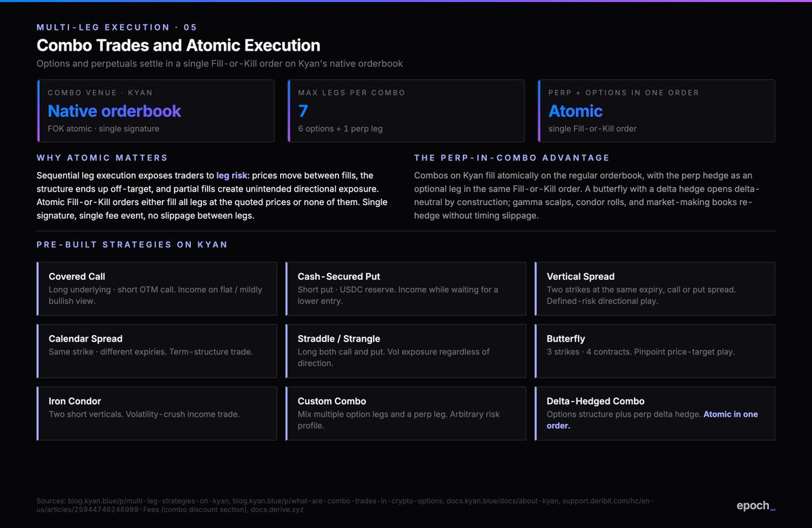Select the Straddle / Strangle card title

pos(339,338)
